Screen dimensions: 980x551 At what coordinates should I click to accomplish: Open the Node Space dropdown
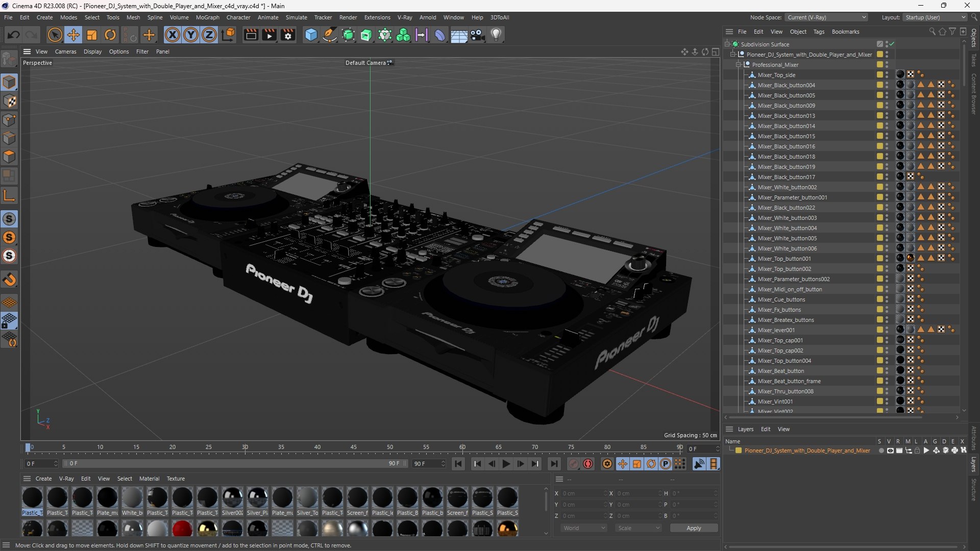tap(826, 17)
